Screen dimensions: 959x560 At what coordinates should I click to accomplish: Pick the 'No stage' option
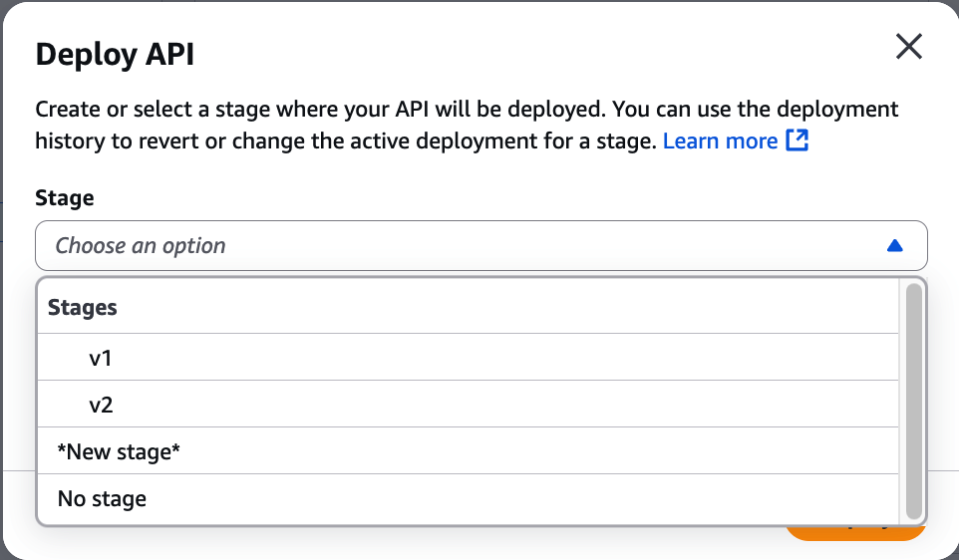[x=102, y=498]
